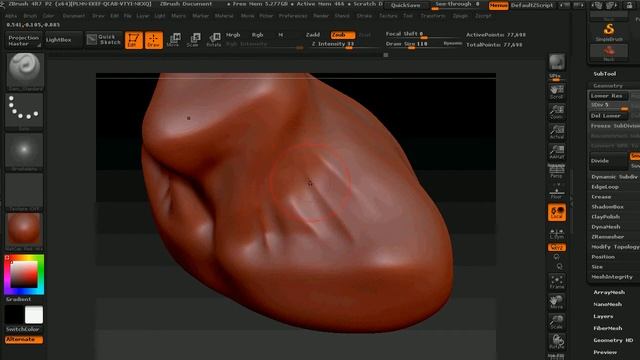Expand the ZRemesher subsection
The image size is (640, 360).
pyautogui.click(x=607, y=237)
